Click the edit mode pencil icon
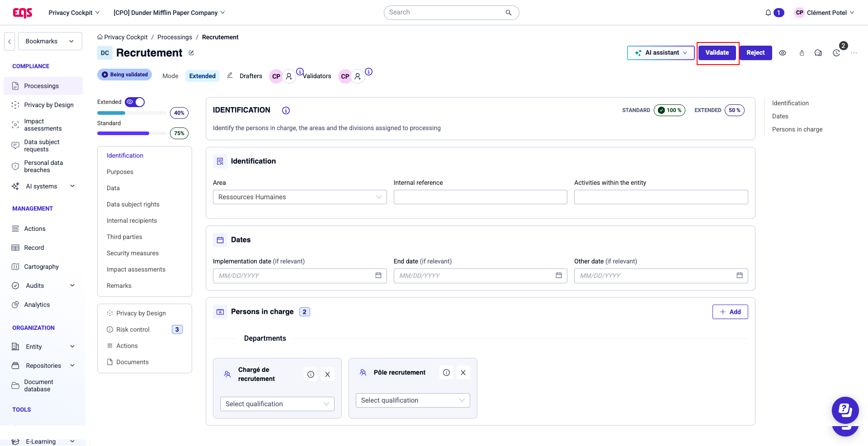 230,75
